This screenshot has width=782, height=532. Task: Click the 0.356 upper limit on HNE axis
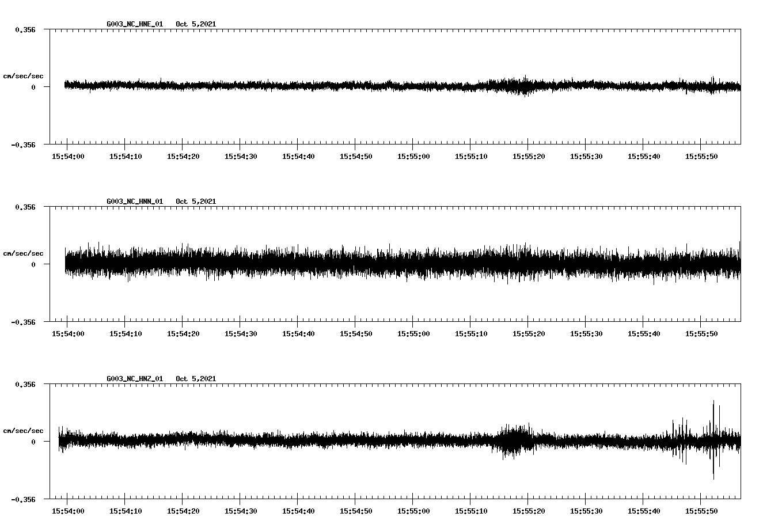[25, 29]
